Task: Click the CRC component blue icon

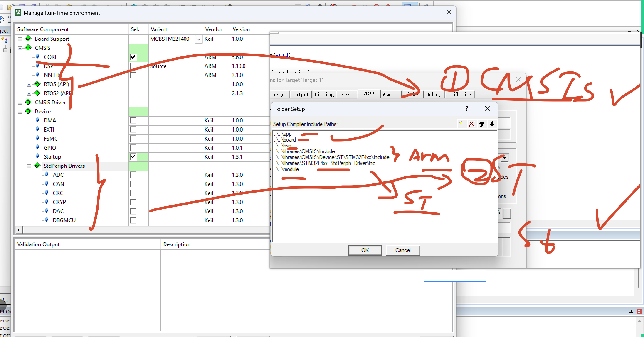Action: (47, 193)
